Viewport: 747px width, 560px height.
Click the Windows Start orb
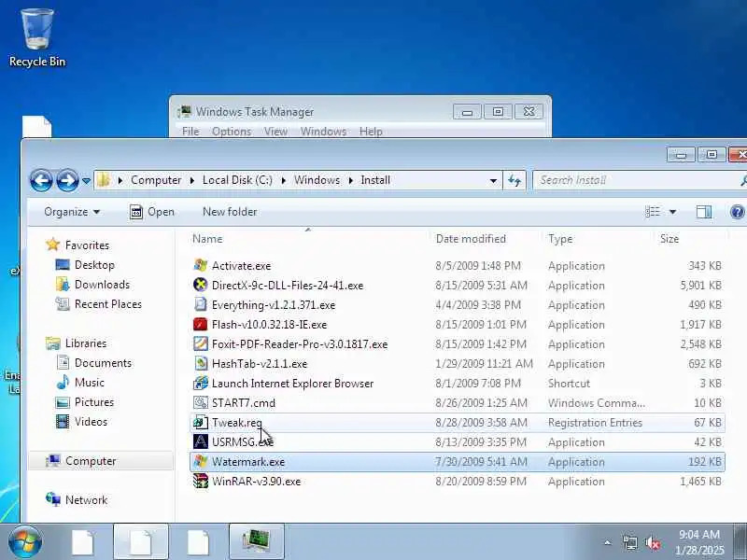(x=25, y=542)
